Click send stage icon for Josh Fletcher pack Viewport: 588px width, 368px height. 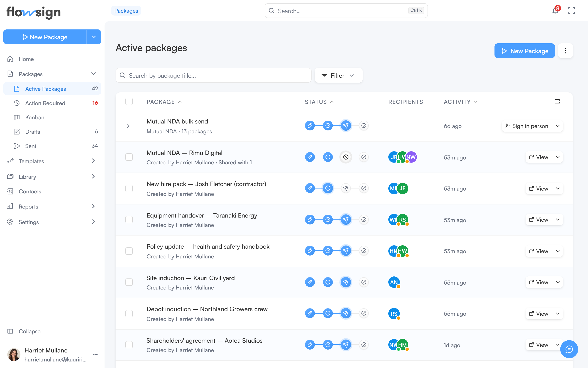346,188
